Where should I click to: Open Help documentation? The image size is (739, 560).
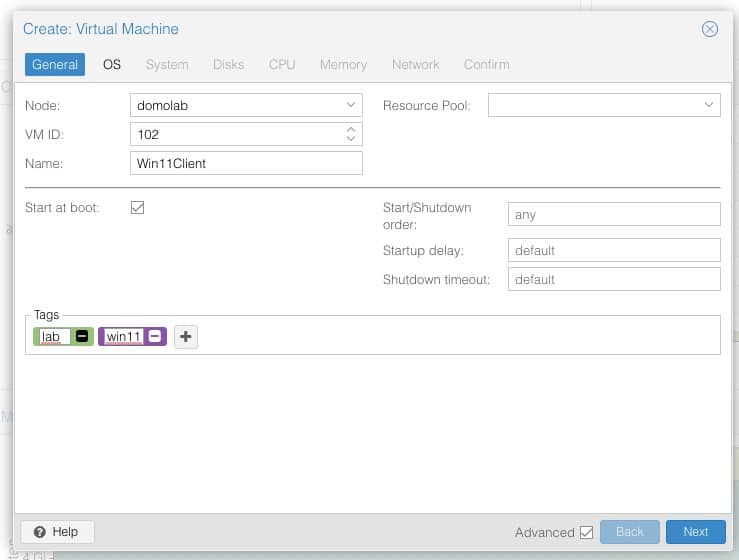[x=56, y=532]
